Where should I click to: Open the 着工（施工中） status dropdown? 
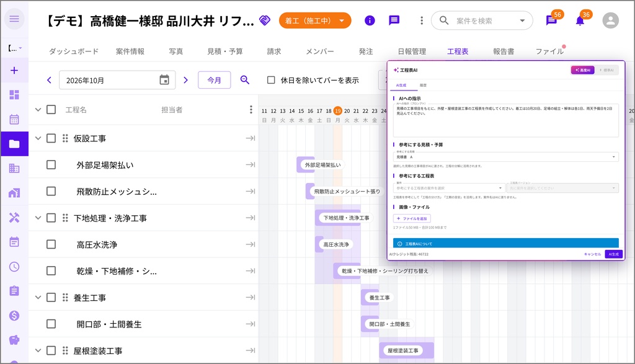[315, 20]
